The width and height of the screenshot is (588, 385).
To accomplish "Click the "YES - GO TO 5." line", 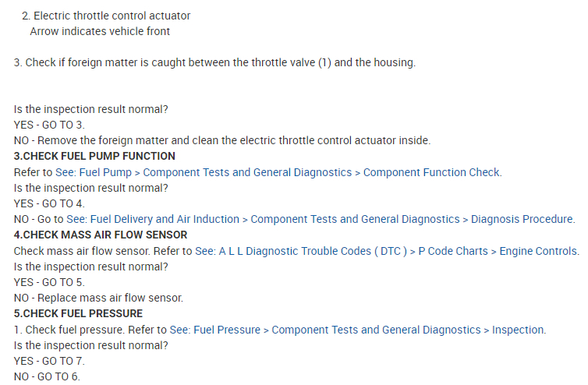I will click(49, 282).
